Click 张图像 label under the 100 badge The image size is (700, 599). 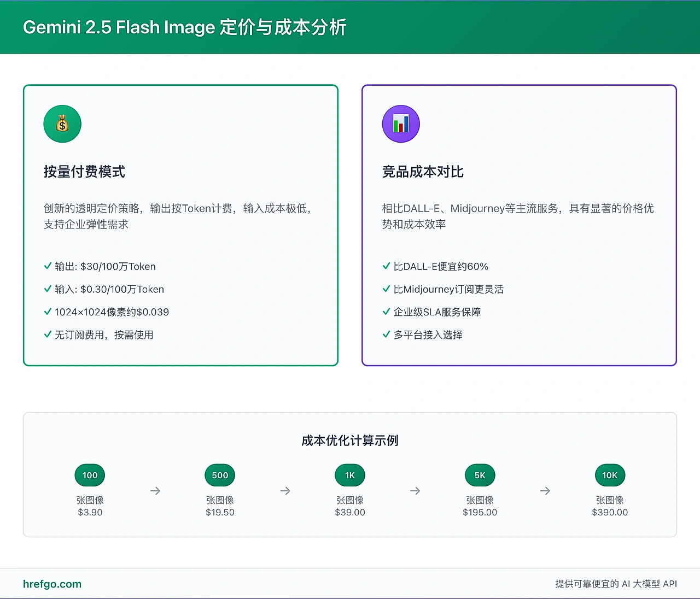pyautogui.click(x=90, y=500)
